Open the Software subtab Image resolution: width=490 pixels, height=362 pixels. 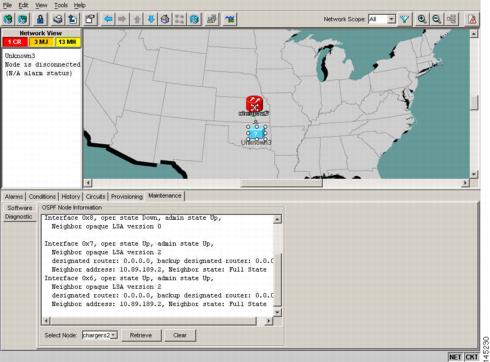click(20, 208)
